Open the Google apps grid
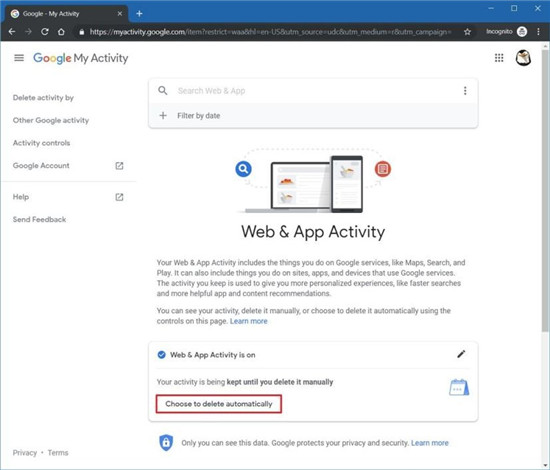 499,58
